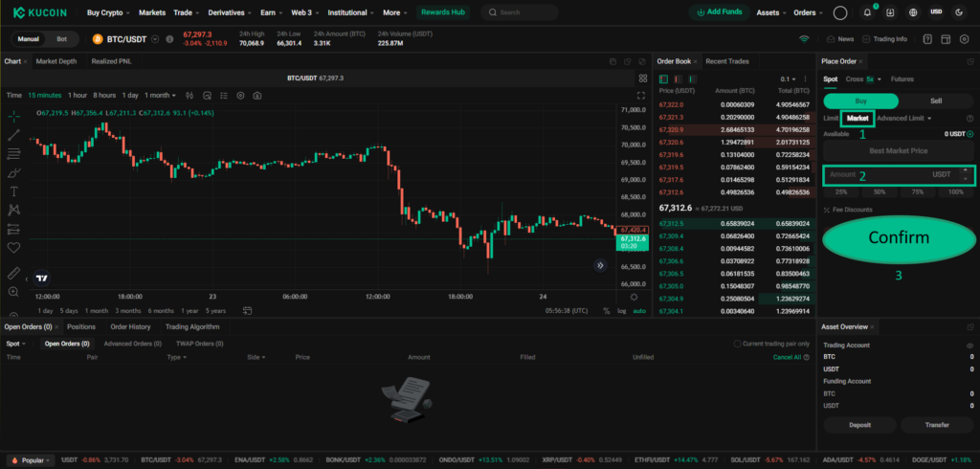This screenshot has width=980, height=469.
Task: Switch to Realized PNL tab
Action: tap(111, 61)
